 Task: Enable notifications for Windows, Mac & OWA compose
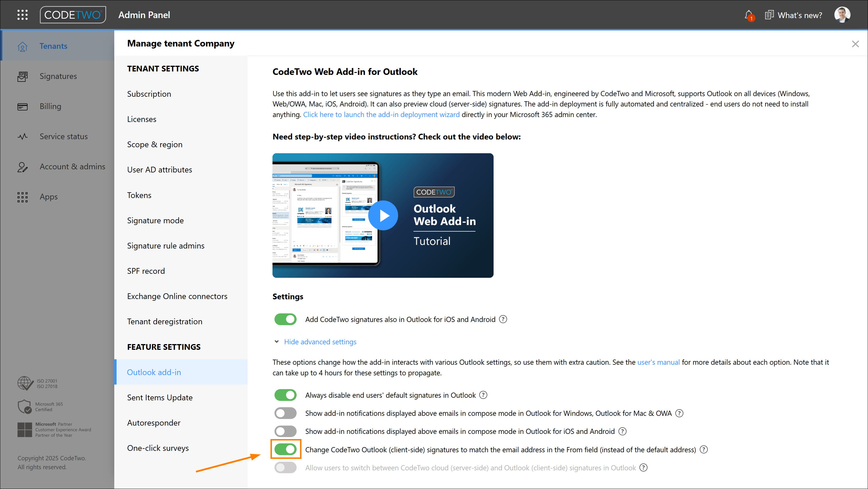point(285,413)
